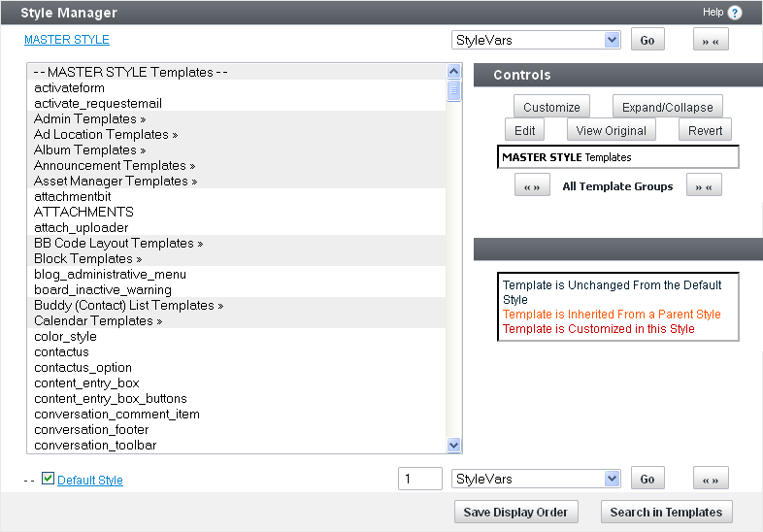This screenshot has width=763, height=532.
Task: Open the Default Style link
Action: 90,480
